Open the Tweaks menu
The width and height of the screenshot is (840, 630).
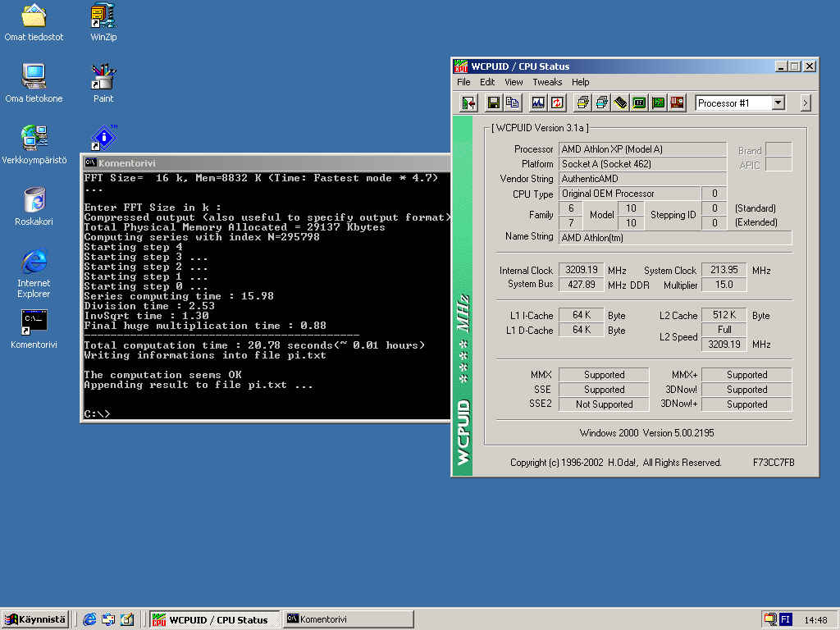point(547,82)
